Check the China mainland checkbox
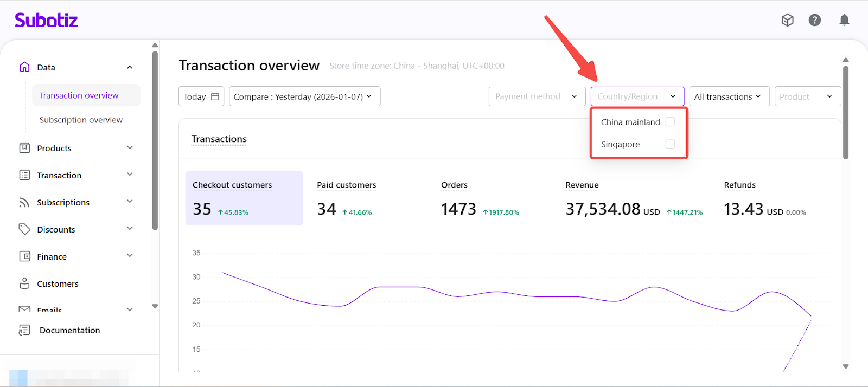This screenshot has height=387, width=868. [670, 122]
